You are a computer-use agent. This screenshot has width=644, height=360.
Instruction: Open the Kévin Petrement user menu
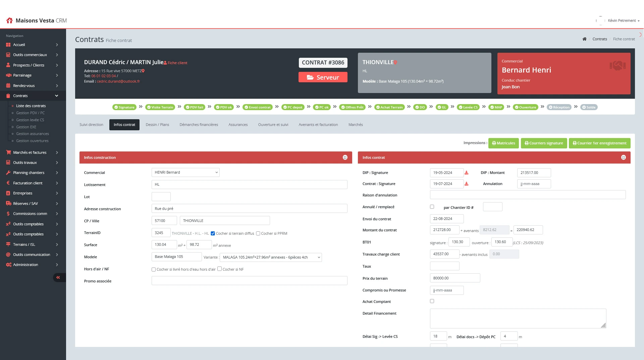coord(623,21)
